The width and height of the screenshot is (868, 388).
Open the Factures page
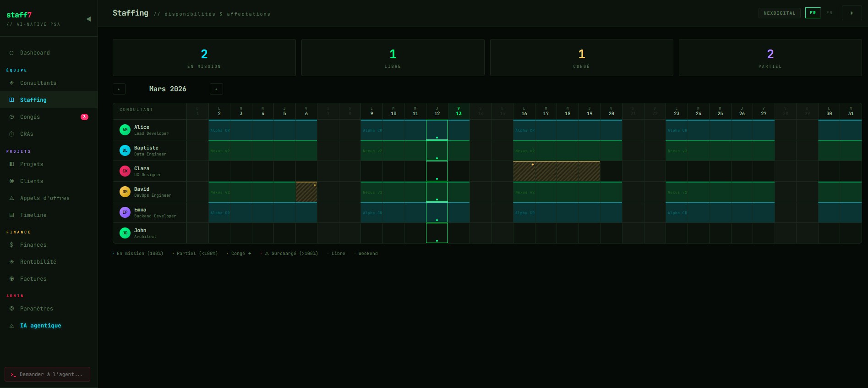click(x=49, y=279)
